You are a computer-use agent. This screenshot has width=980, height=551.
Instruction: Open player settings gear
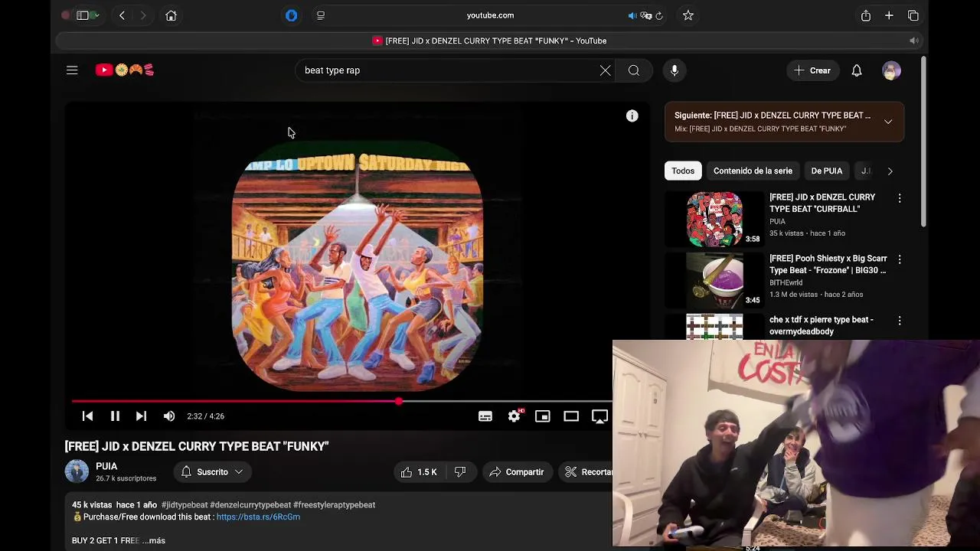[514, 416]
